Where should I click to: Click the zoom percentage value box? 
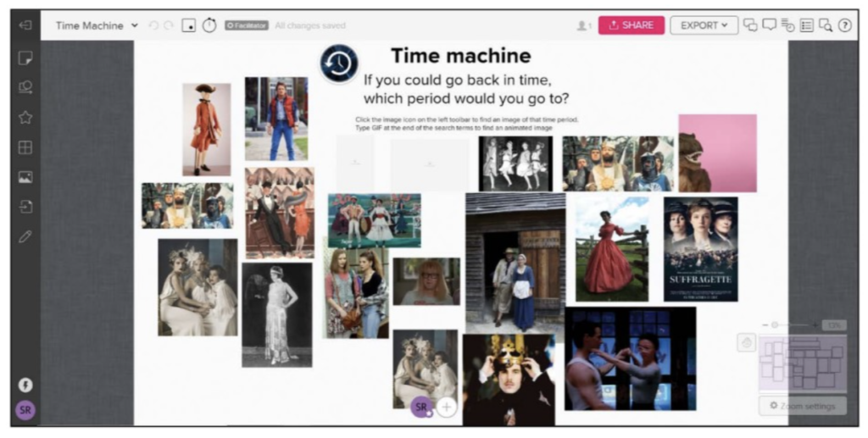point(834,325)
